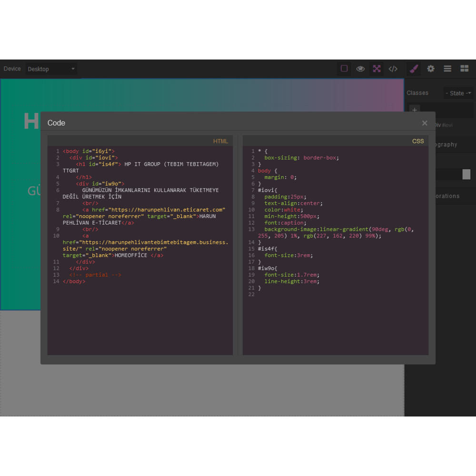Image resolution: width=476 pixels, height=476 pixels.
Task: Click the font-size:3rem CSS line
Action: [288, 255]
